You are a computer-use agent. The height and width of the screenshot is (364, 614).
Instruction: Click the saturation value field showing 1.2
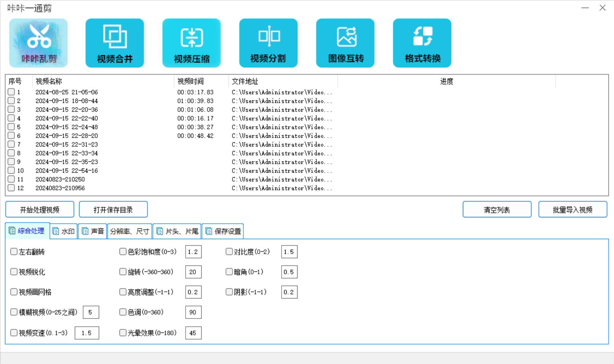coord(193,252)
